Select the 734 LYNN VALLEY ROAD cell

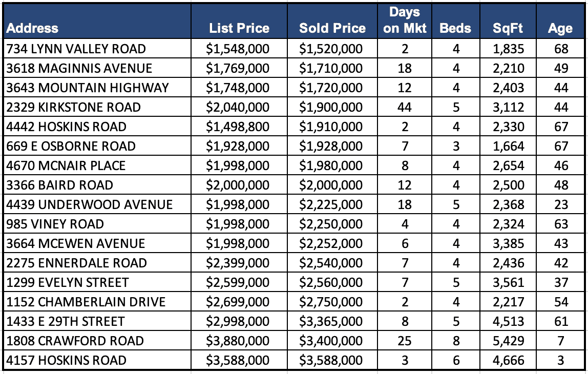tap(76, 49)
